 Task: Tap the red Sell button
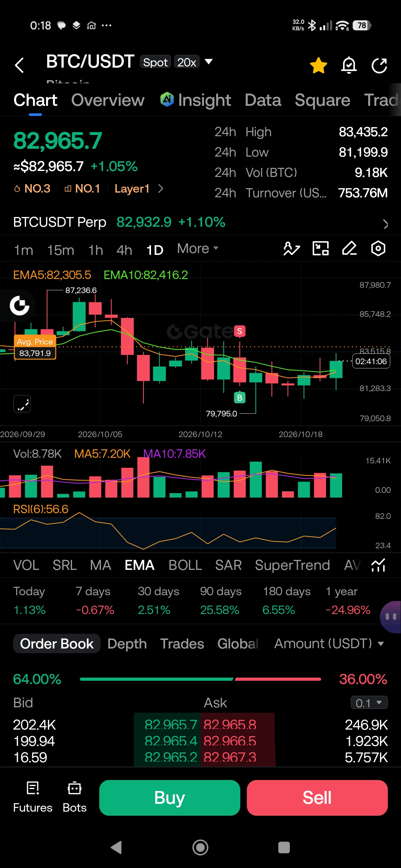pyautogui.click(x=317, y=798)
